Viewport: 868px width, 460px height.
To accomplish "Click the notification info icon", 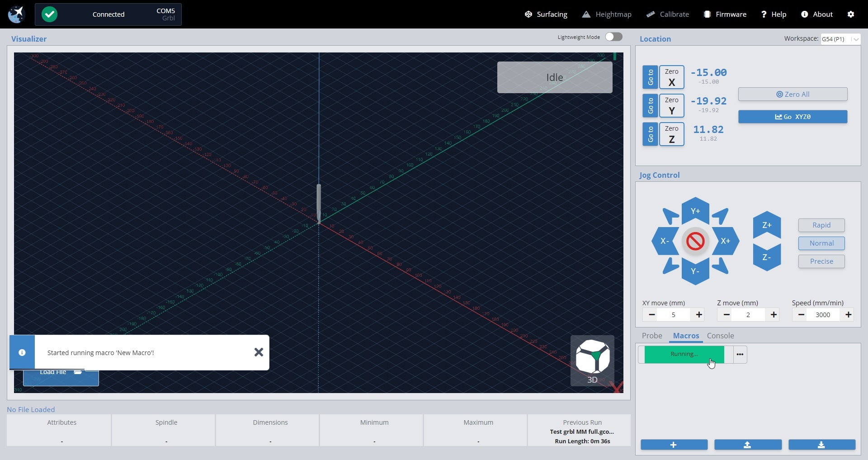I will click(22, 352).
